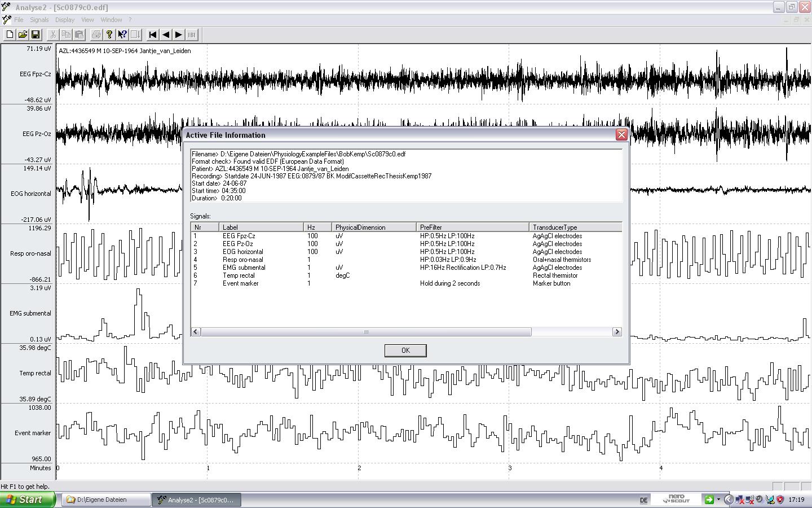Open the Display menu
The height and width of the screenshot is (508, 812).
point(65,20)
